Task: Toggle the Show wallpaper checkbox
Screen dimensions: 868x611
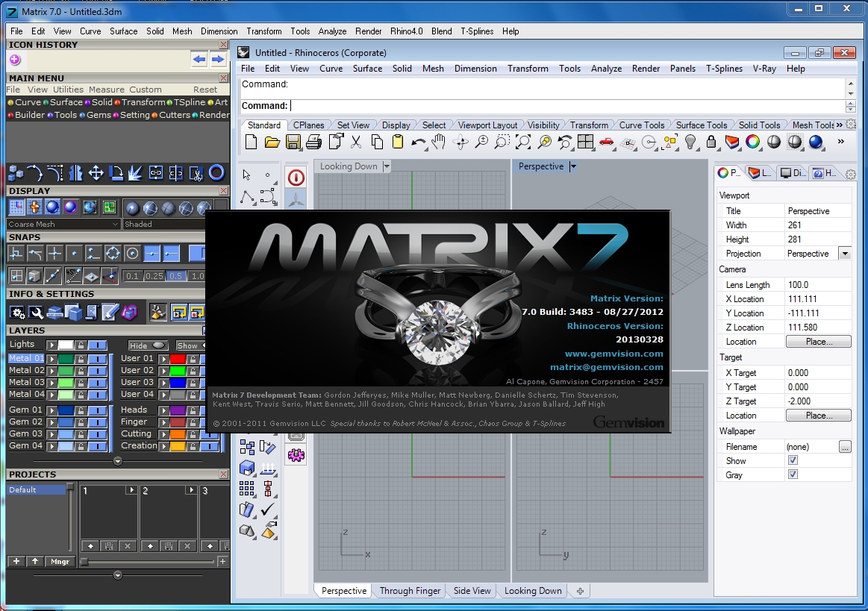Action: (x=793, y=460)
